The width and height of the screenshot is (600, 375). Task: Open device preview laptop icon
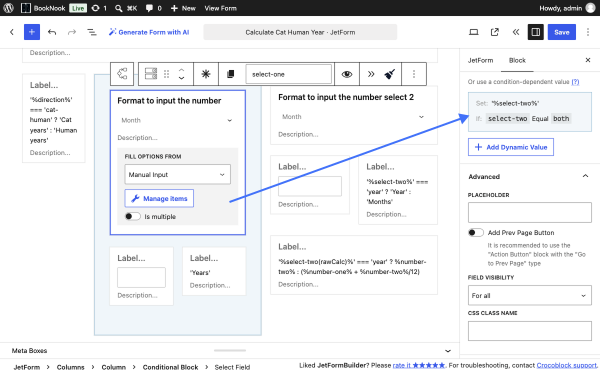[474, 32]
